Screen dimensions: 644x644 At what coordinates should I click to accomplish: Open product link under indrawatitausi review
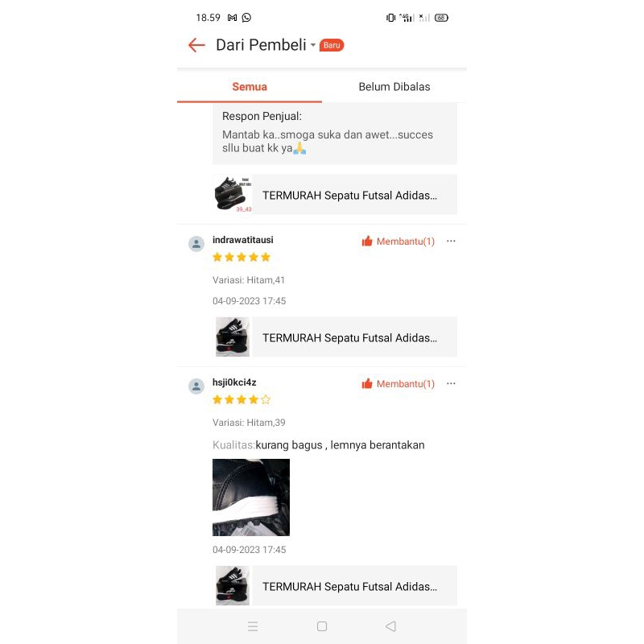pos(335,337)
